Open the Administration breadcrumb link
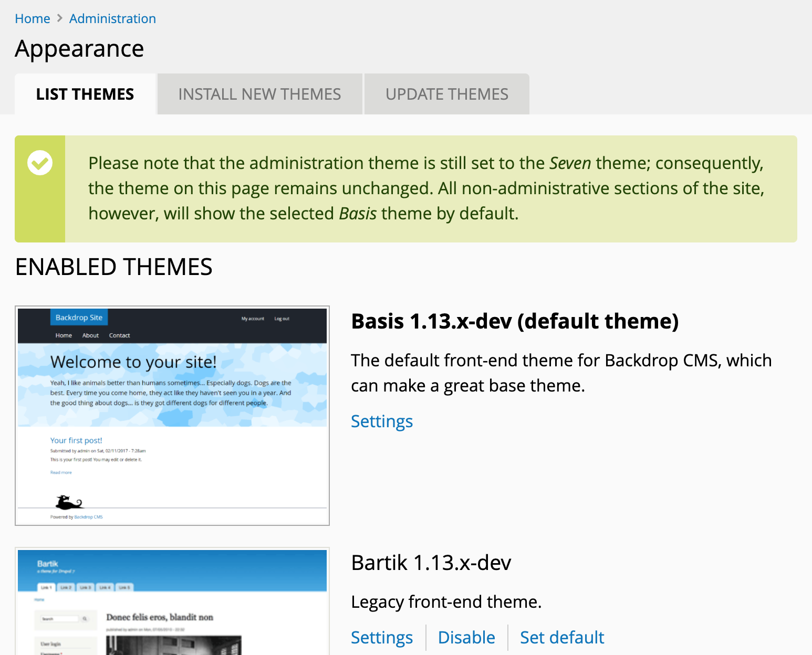The height and width of the screenshot is (655, 812). (112, 18)
